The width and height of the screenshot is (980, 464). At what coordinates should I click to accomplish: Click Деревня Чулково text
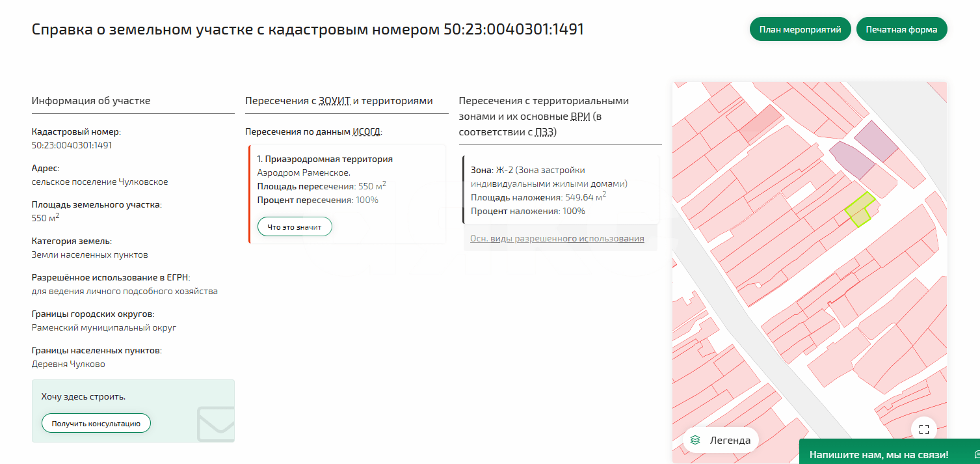coord(68,364)
